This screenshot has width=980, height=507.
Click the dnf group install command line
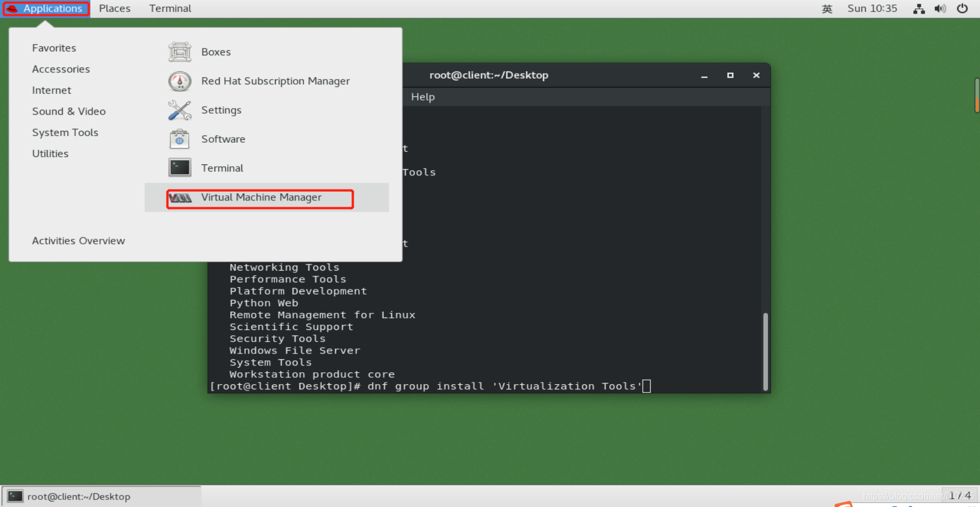pyautogui.click(x=430, y=387)
